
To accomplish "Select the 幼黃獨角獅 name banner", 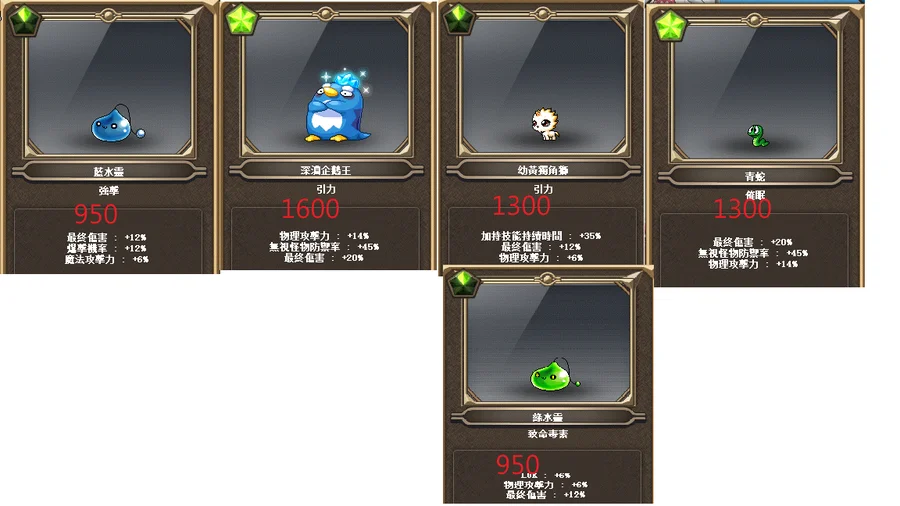I will click(x=543, y=170).
